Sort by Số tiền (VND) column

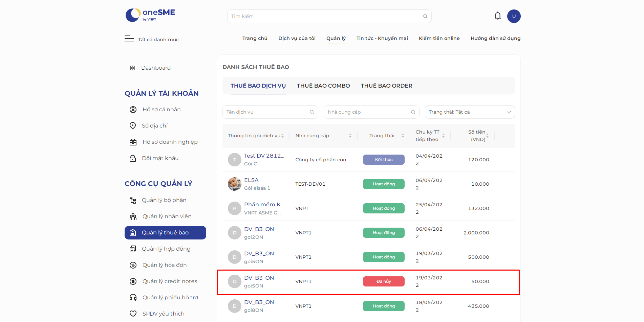487,136
